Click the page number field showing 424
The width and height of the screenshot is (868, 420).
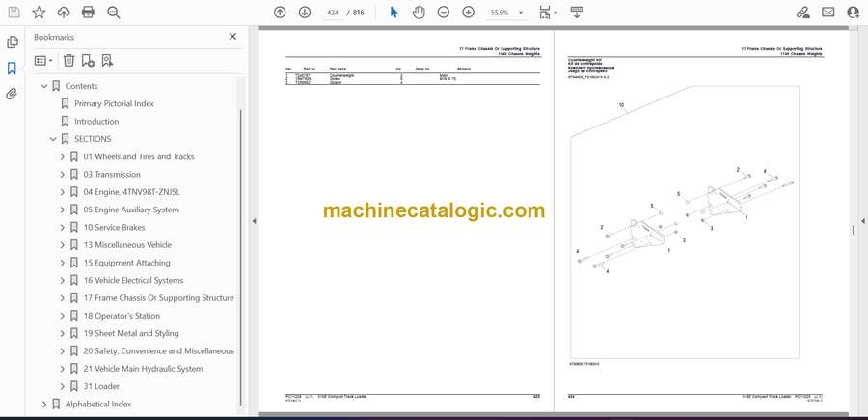click(333, 13)
